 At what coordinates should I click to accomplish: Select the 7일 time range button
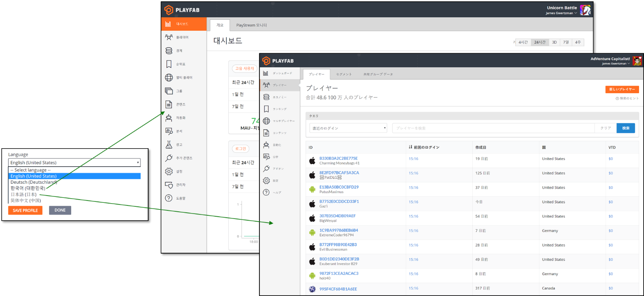566,42
